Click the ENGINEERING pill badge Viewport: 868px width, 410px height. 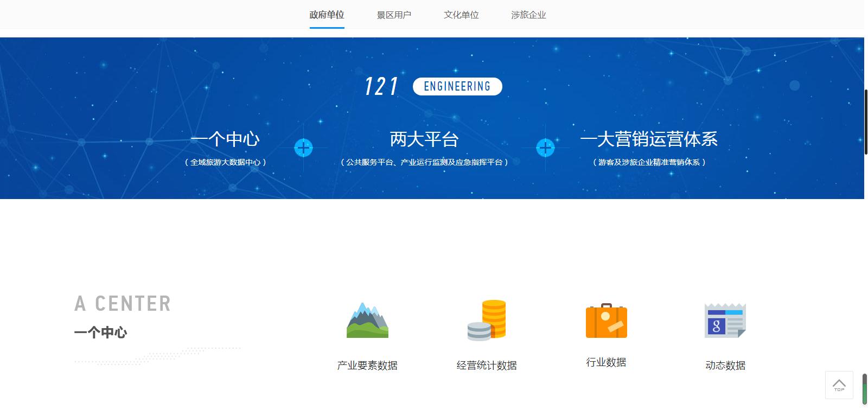[x=457, y=87]
